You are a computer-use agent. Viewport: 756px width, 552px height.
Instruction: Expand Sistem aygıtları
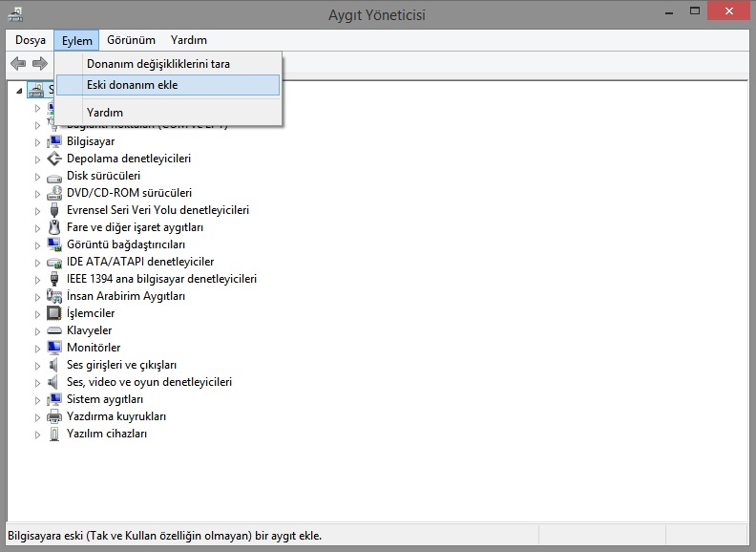coord(37,400)
